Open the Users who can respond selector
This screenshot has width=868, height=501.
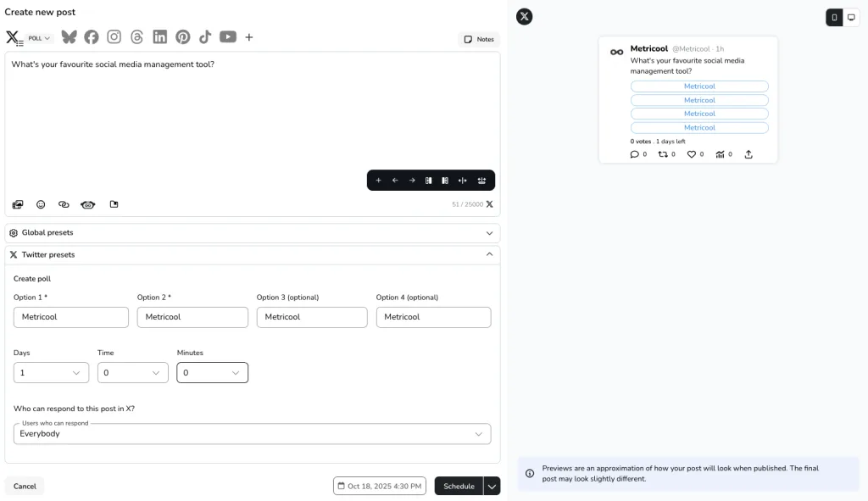point(252,433)
